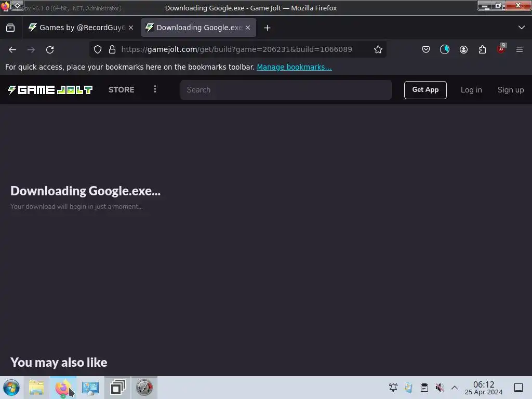Click the forward navigation arrow
Viewport: 532px width, 399px height.
coord(31,49)
